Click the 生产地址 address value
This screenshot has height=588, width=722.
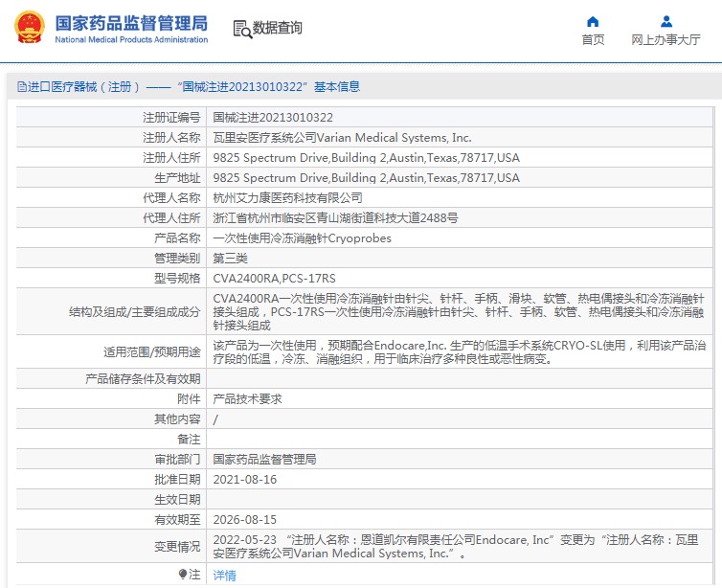pyautogui.click(x=366, y=178)
